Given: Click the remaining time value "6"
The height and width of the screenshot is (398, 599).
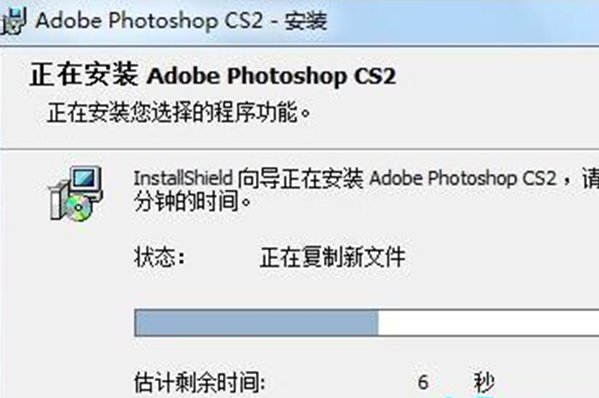Looking at the screenshot, I should click(423, 382).
